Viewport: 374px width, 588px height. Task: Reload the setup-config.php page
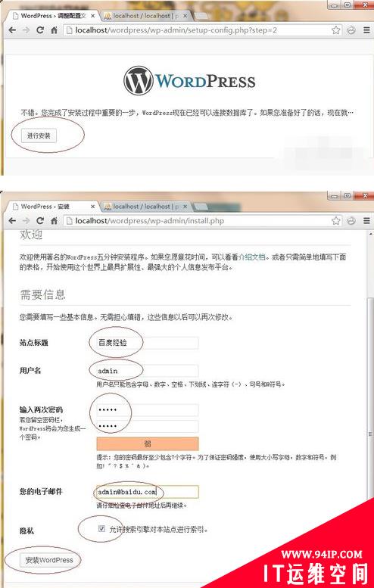point(40,30)
